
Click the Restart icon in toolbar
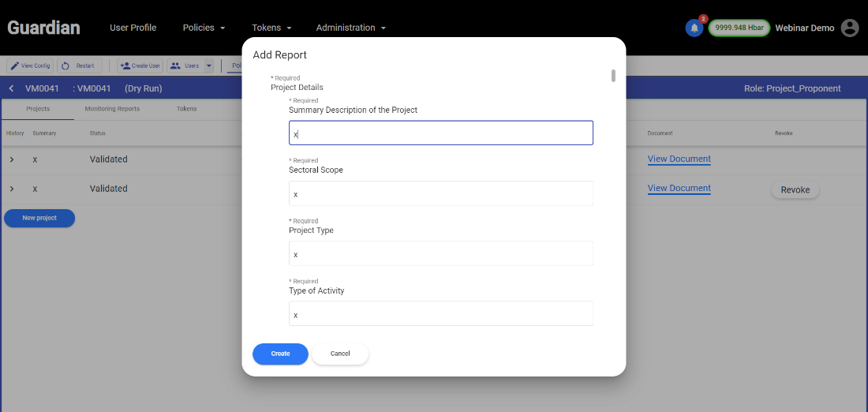(65, 66)
